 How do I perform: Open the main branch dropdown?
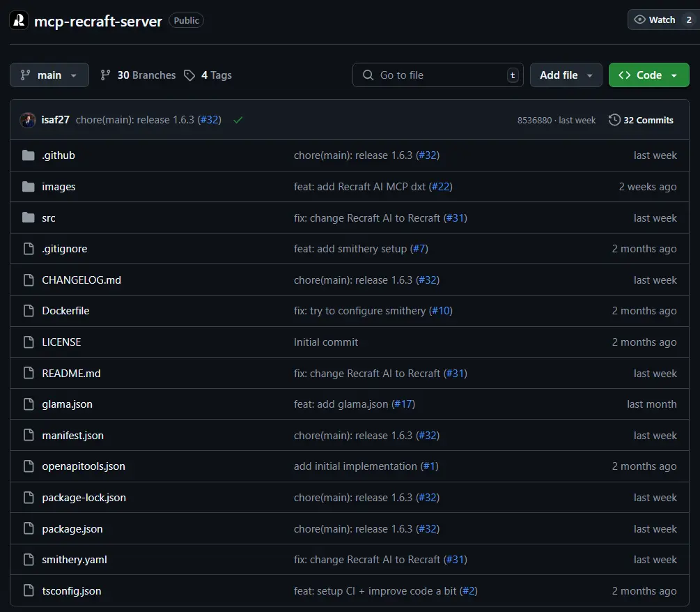[49, 75]
